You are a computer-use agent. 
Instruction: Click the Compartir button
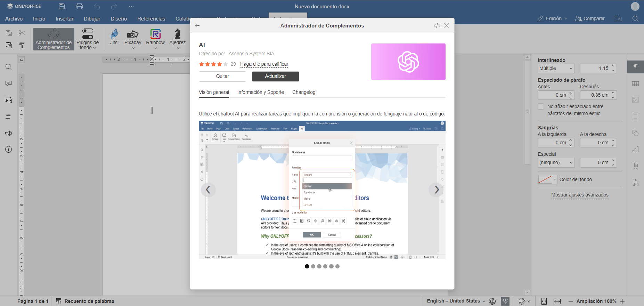coord(590,19)
